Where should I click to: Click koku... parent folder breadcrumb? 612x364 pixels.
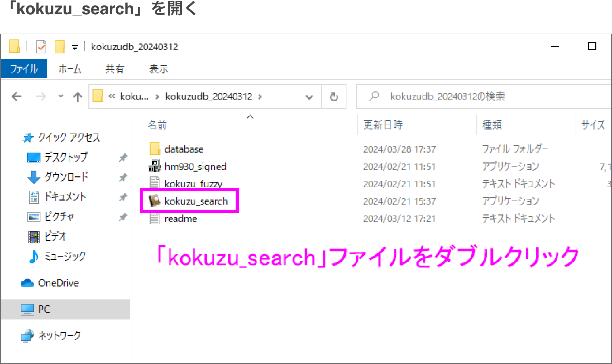click(x=134, y=96)
